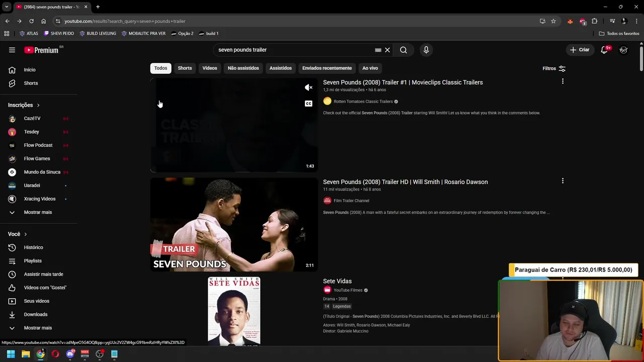Click the search magnifier button
Viewport: 644px width, 362px height.
404,50
